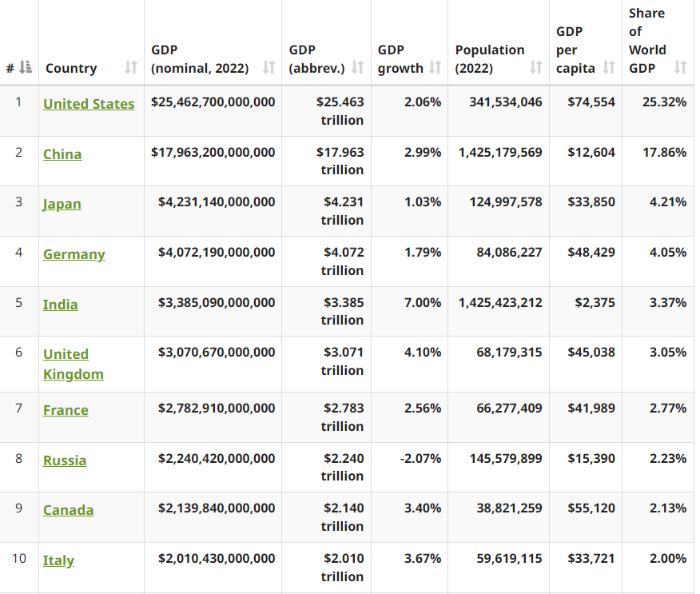This screenshot has width=700, height=594.
Task: Open the India country link
Action: pyautogui.click(x=60, y=305)
